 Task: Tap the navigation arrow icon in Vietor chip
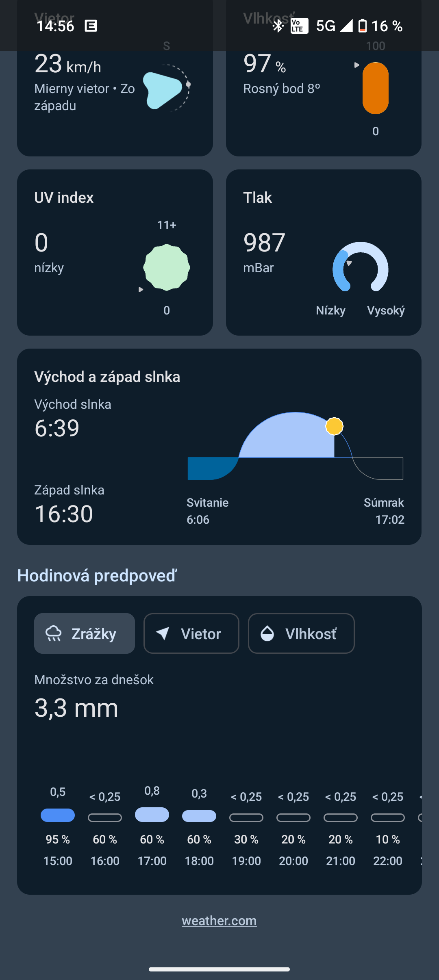pyautogui.click(x=163, y=633)
